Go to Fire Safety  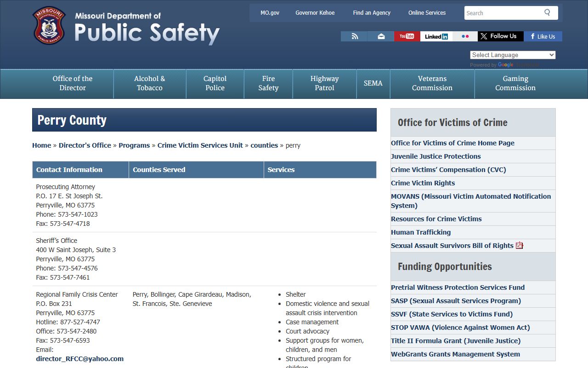pyautogui.click(x=268, y=83)
